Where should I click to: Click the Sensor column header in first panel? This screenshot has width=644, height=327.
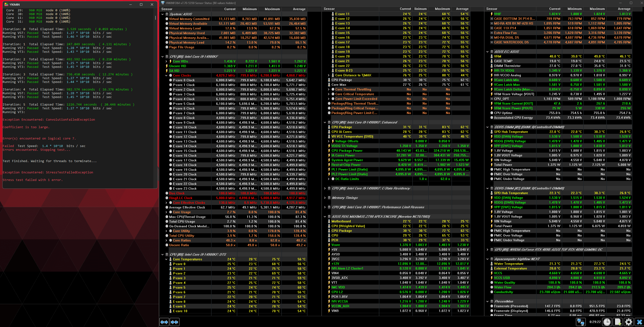[x=185, y=9]
